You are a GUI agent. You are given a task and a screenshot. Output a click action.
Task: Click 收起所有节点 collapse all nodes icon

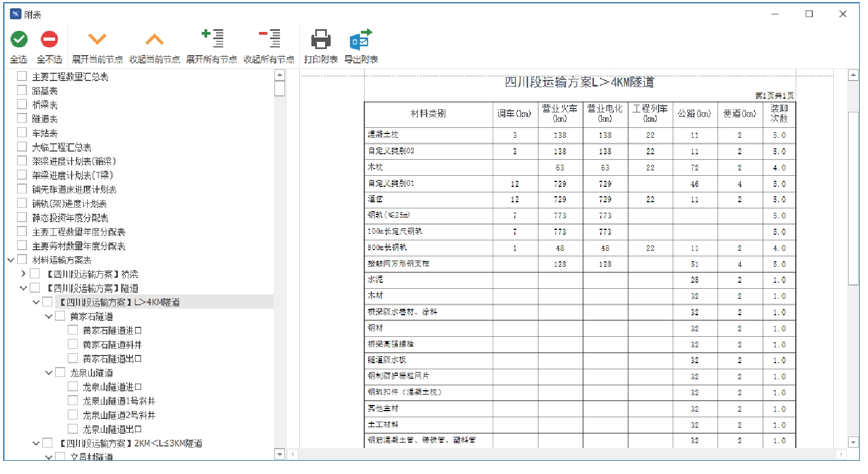[269, 39]
